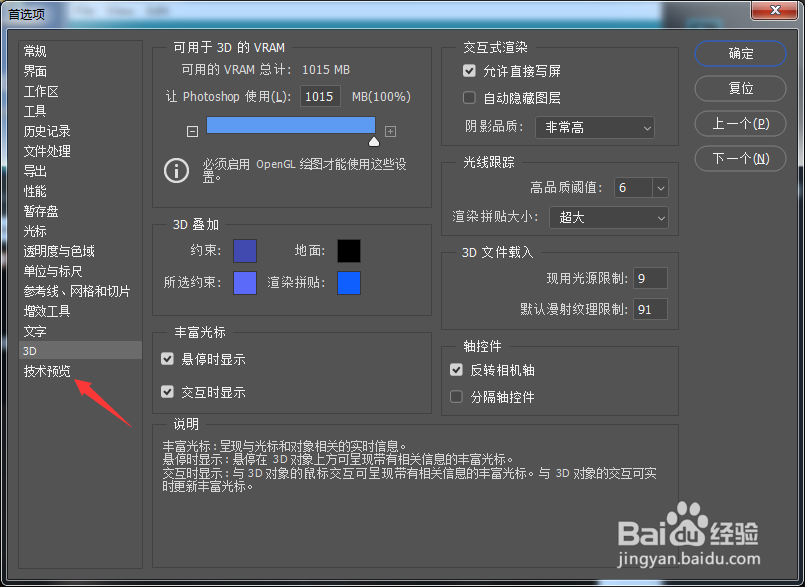Uncheck 交互时显示 option

pos(167,392)
